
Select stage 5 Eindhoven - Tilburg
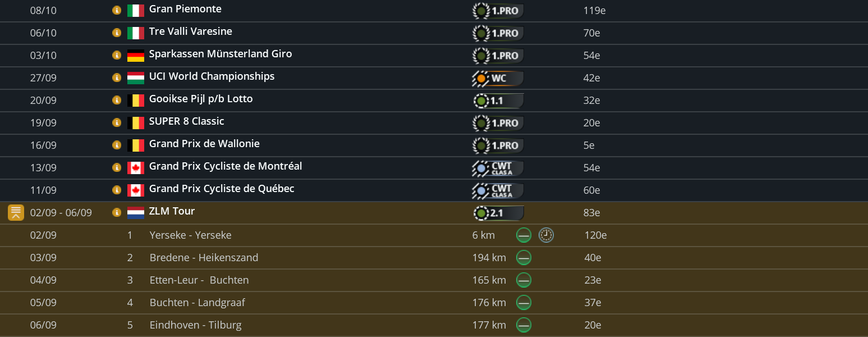(x=195, y=325)
